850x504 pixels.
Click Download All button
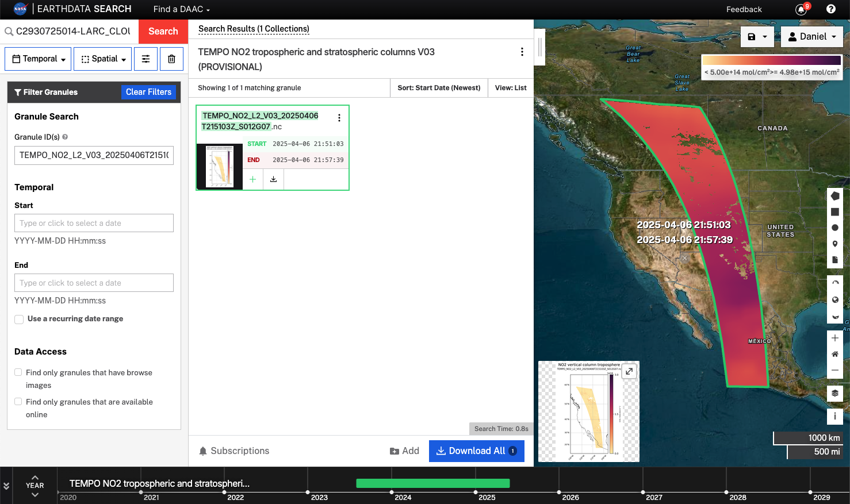point(477,451)
